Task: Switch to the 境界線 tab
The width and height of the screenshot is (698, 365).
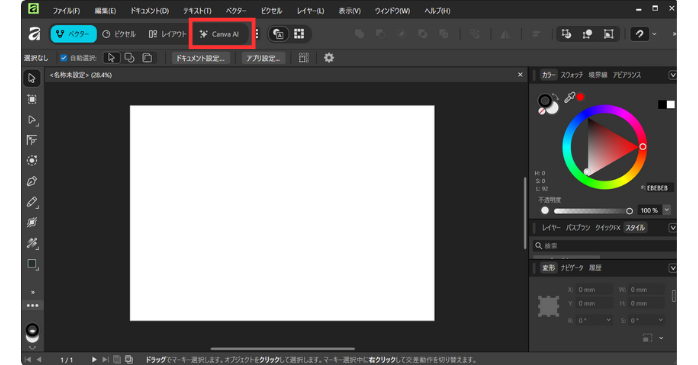Action: pos(598,75)
